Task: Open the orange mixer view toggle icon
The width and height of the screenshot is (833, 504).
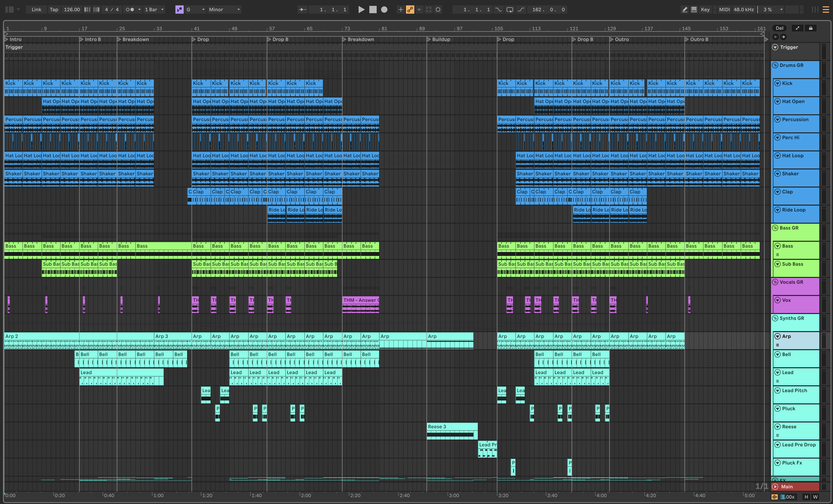Action: click(x=826, y=10)
